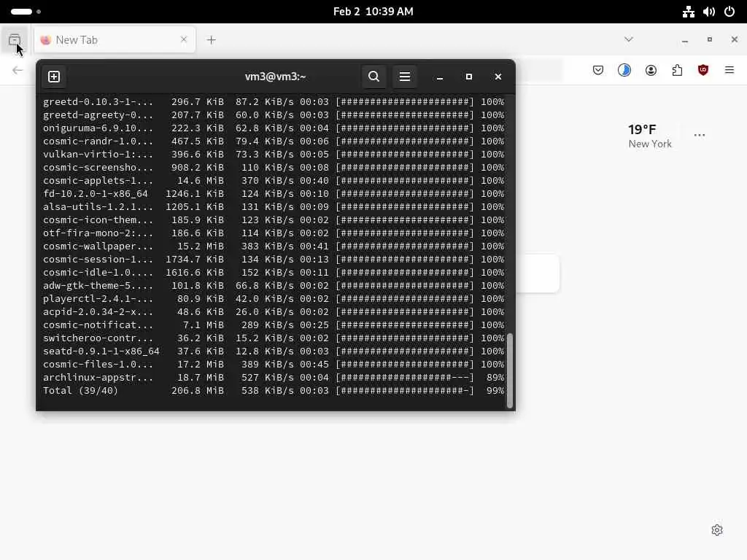Open Firefox account icon

tap(651, 71)
